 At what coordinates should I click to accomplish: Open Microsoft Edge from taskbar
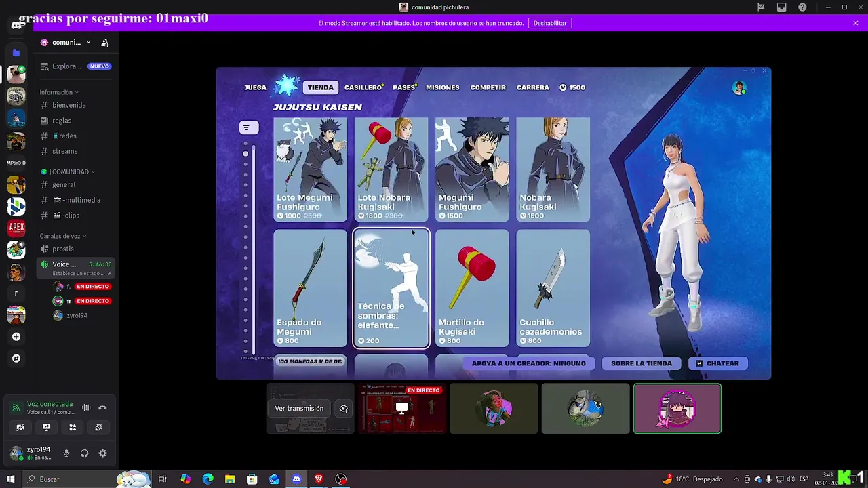coord(208,479)
